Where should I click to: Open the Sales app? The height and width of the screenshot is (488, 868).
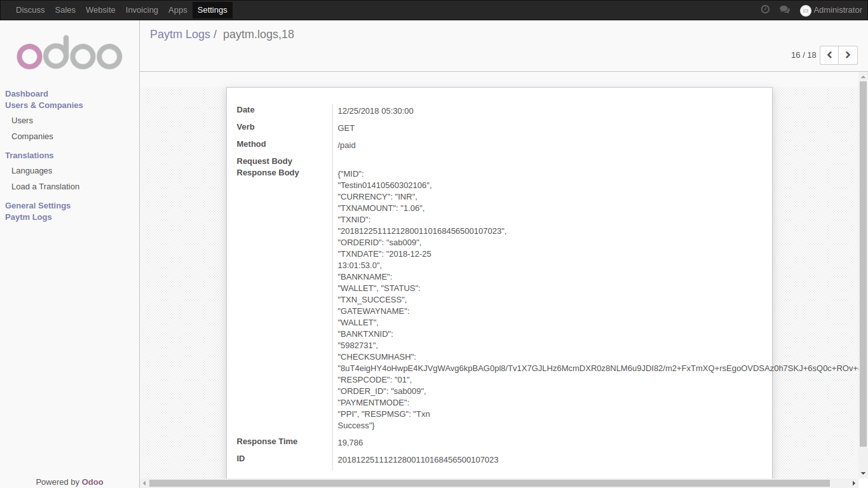[65, 10]
